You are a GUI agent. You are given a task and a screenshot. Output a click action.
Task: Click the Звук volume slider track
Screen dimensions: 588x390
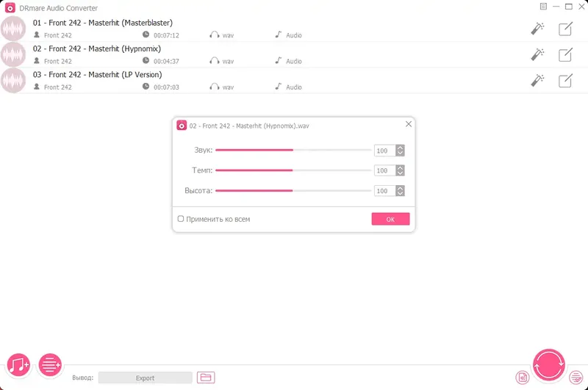(x=293, y=150)
